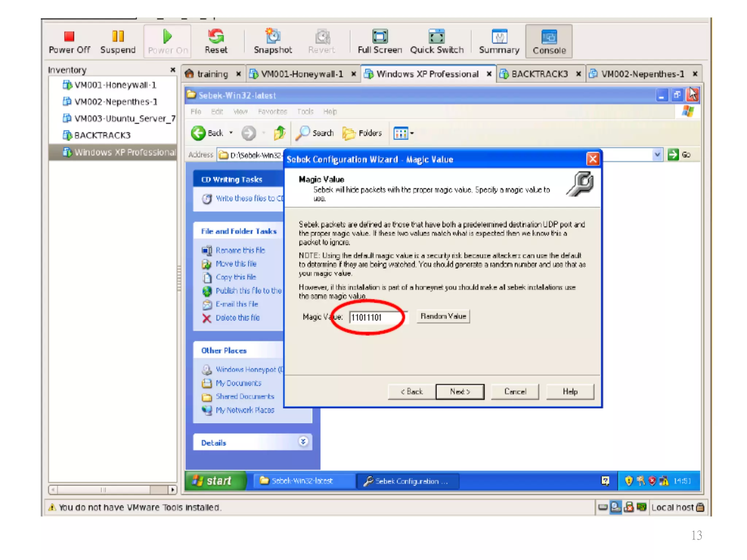This screenshot has width=747, height=560.
Task: Open the address bar dropdown
Action: [657, 155]
